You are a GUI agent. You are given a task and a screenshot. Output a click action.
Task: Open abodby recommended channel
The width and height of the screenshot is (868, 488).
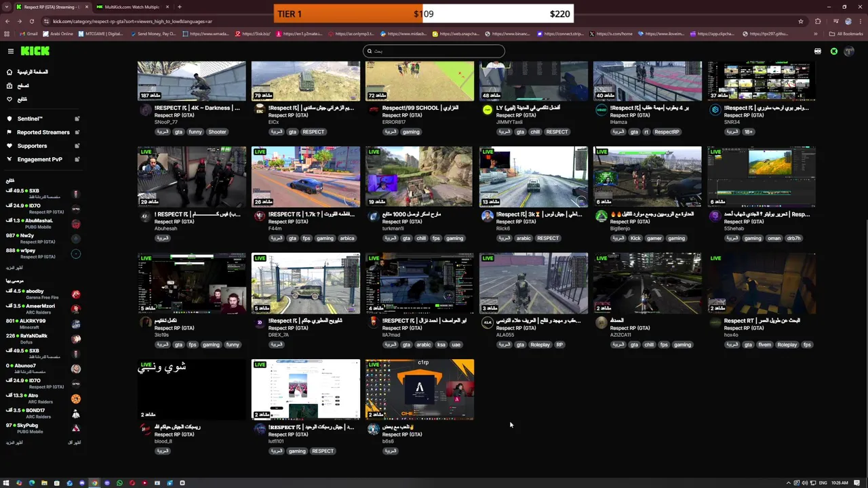point(43,293)
